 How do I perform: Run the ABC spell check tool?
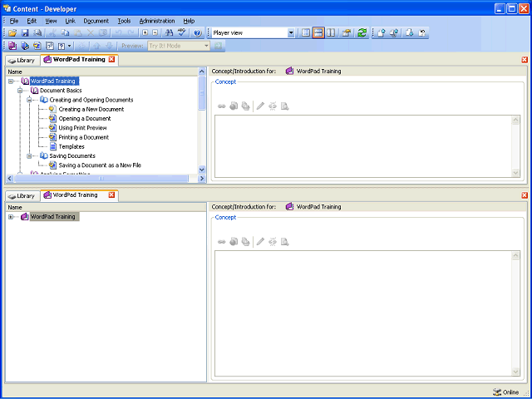[x=182, y=33]
